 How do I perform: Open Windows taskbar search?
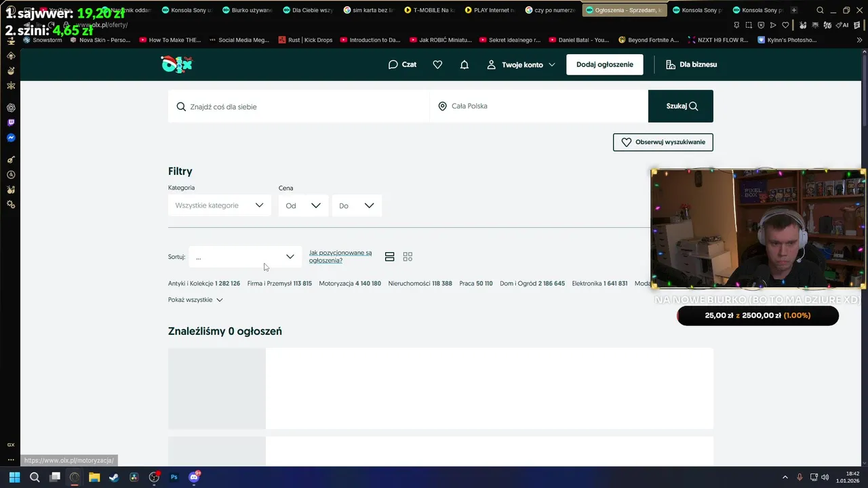pyautogui.click(x=35, y=477)
